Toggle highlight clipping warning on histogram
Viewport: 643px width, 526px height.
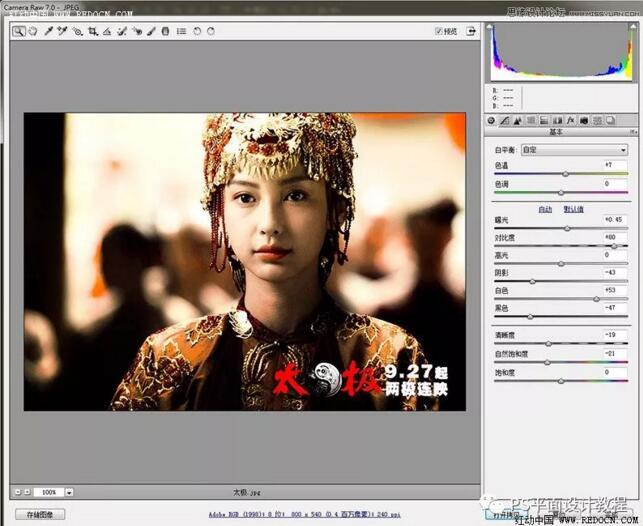631,27
